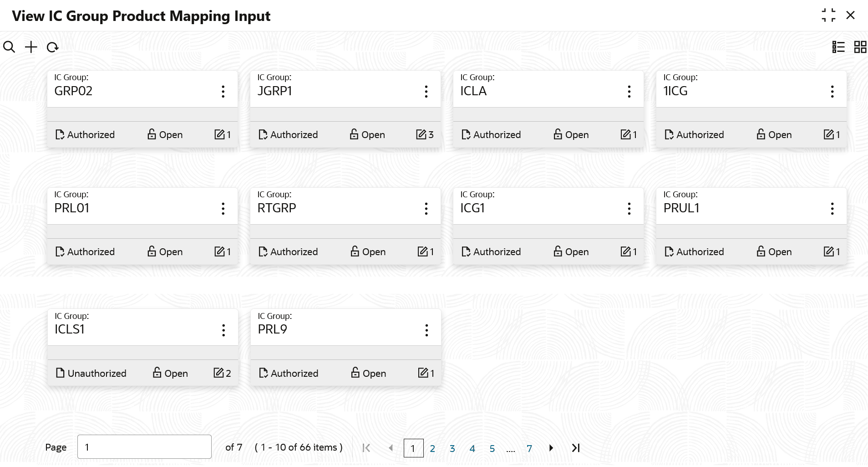Go to page 2
This screenshot has height=467, width=868.
432,448
